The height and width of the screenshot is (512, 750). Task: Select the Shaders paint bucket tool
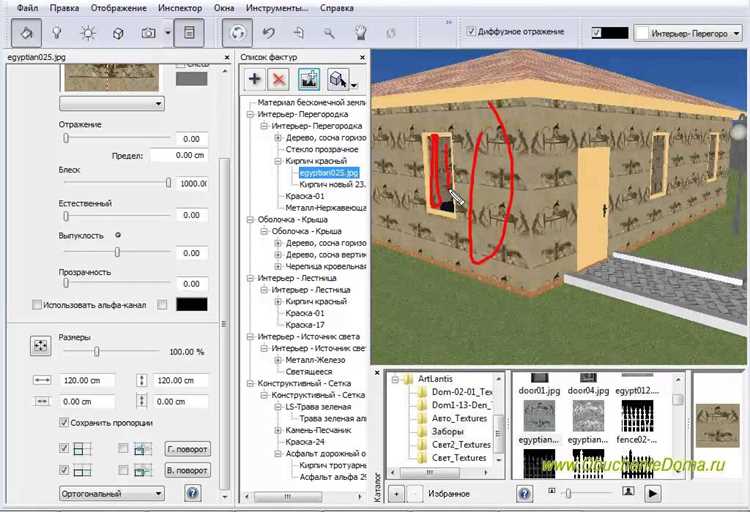pyautogui.click(x=26, y=33)
